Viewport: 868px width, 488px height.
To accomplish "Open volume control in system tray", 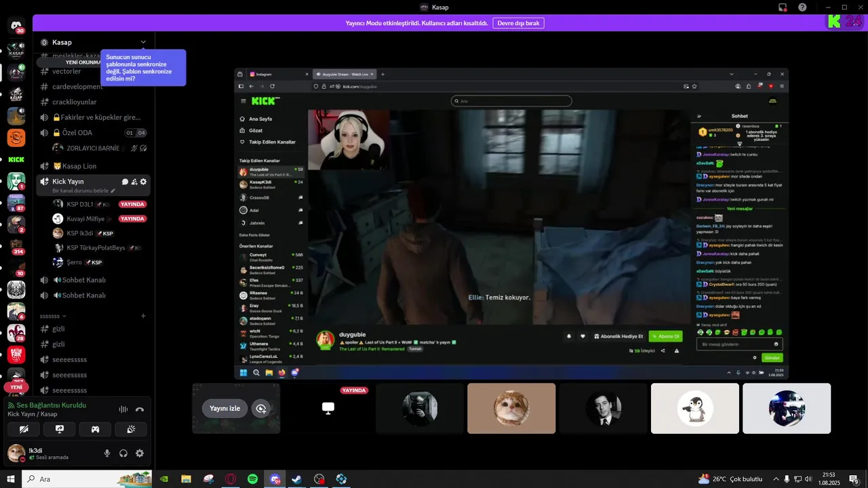I will [x=808, y=479].
